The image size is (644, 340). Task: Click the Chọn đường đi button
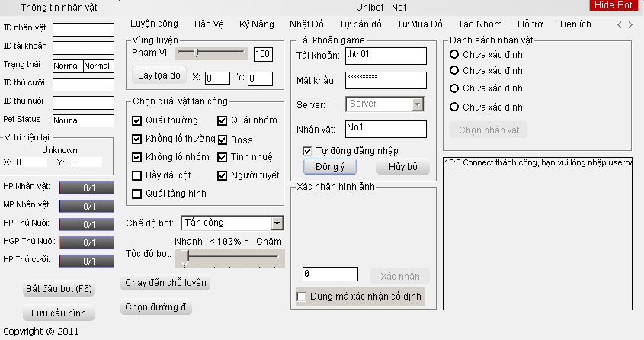[x=156, y=307]
